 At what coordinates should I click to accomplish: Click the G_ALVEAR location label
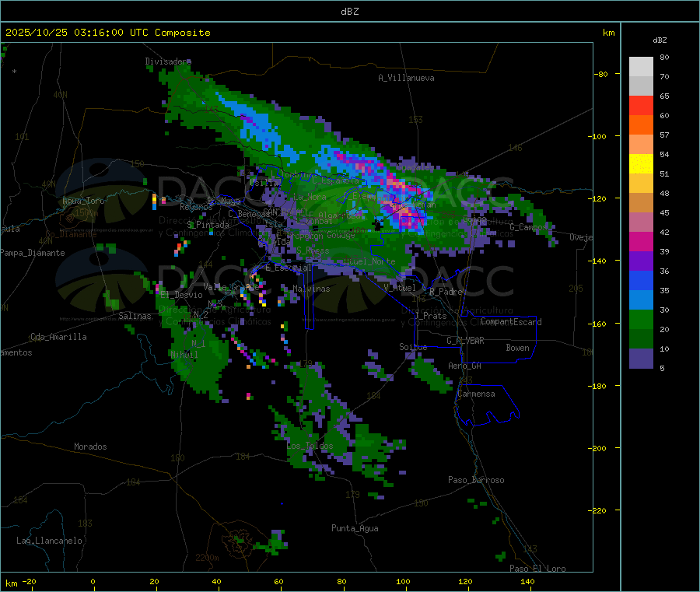click(465, 341)
